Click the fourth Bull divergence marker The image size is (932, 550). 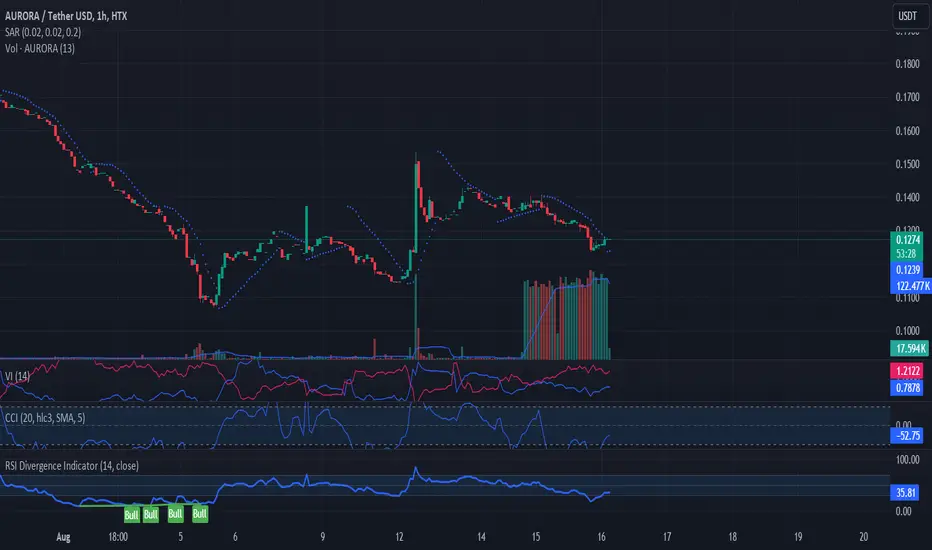click(x=200, y=514)
